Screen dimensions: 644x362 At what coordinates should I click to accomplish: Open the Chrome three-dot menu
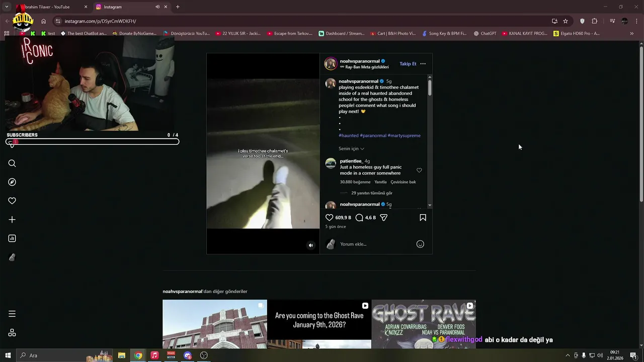[637, 21]
